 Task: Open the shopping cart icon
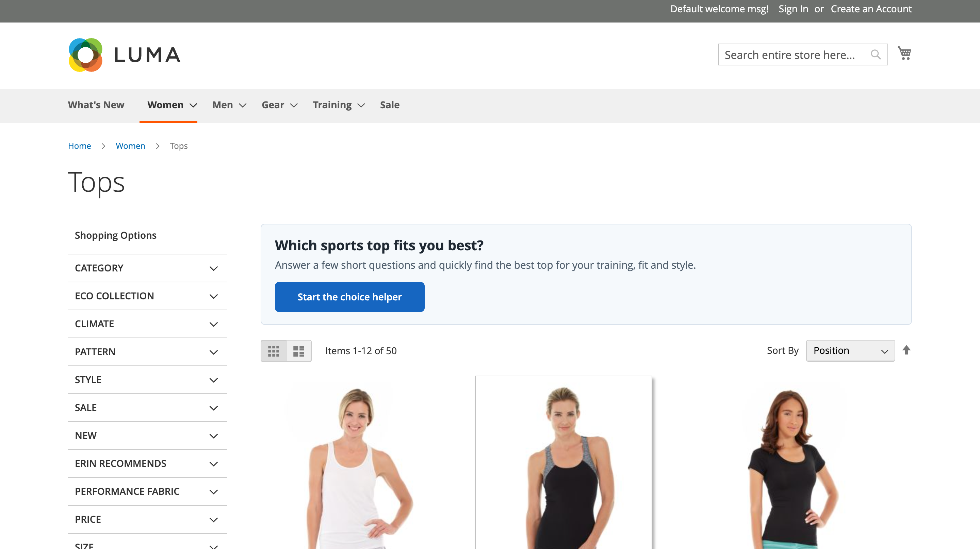904,53
